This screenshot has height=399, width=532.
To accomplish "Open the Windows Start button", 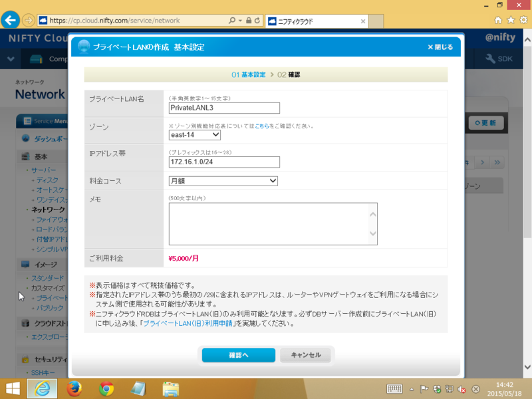I will pyautogui.click(x=13, y=388).
